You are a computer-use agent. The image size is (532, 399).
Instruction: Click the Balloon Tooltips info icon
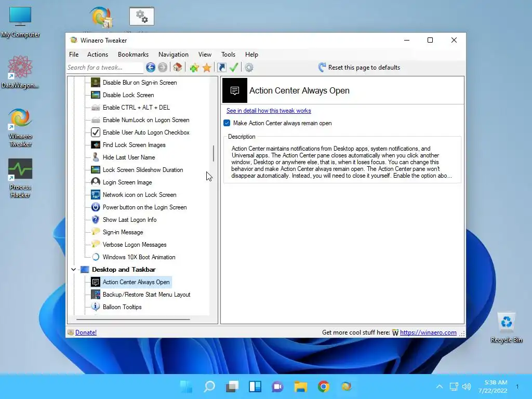pos(96,307)
